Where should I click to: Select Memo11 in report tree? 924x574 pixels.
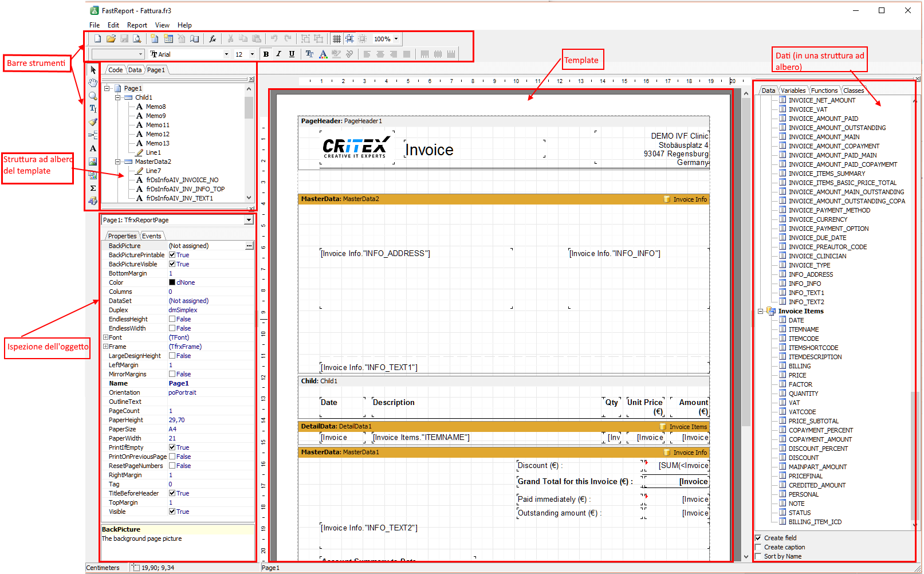158,125
